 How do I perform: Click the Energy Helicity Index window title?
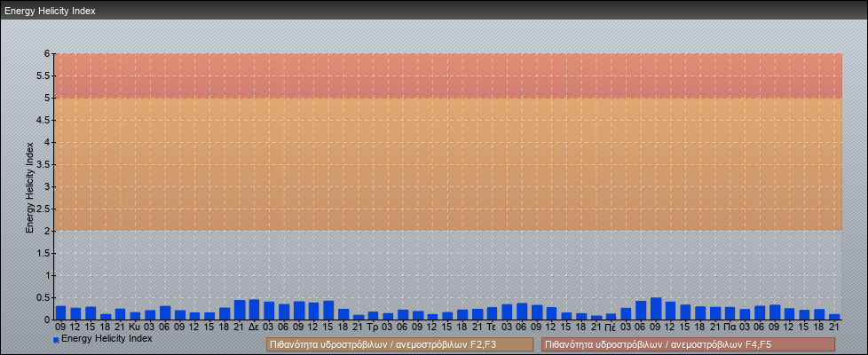point(50,11)
